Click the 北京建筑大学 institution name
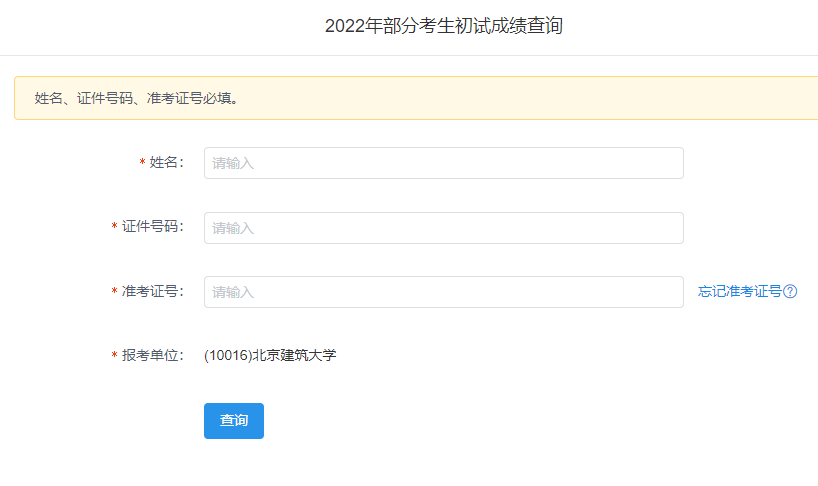The height and width of the screenshot is (486, 818). click(x=294, y=355)
